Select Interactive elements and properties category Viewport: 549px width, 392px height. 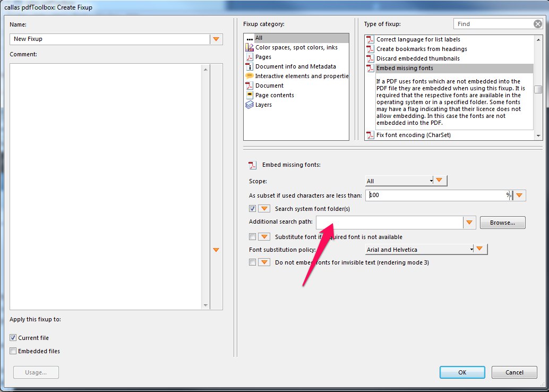(x=297, y=76)
